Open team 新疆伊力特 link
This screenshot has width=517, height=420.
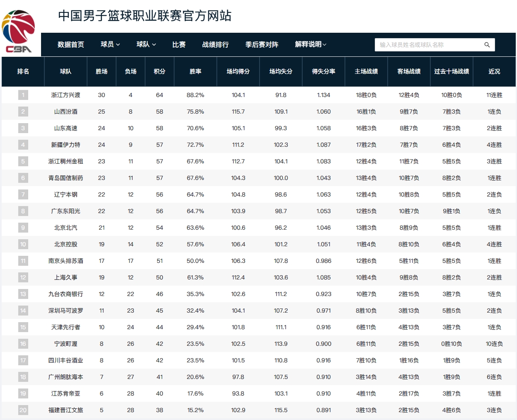tap(66, 145)
